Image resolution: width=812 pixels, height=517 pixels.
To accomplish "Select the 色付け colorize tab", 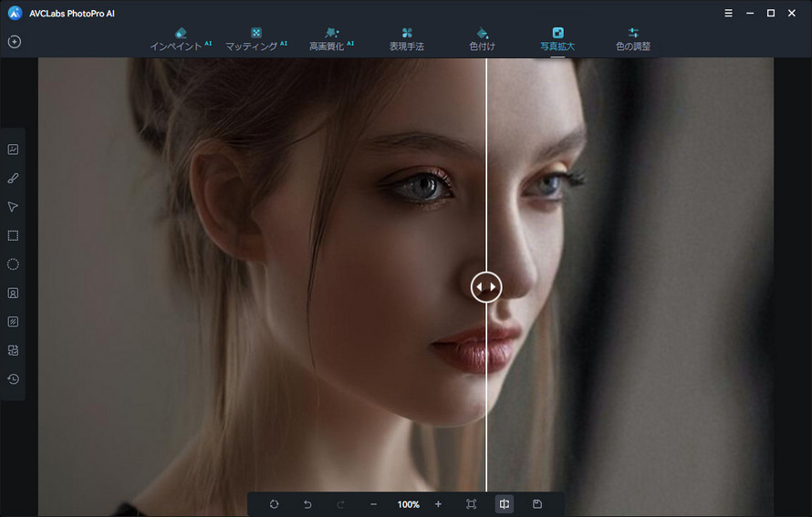I will click(x=482, y=39).
